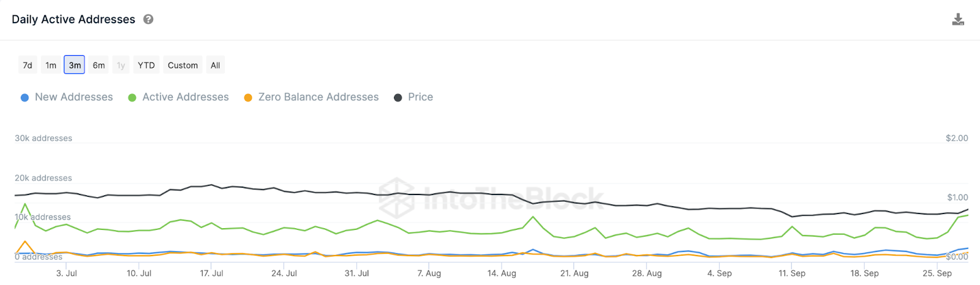The image size is (980, 285).
Task: Click the orange Zero Balance color dot
Action: (x=248, y=98)
